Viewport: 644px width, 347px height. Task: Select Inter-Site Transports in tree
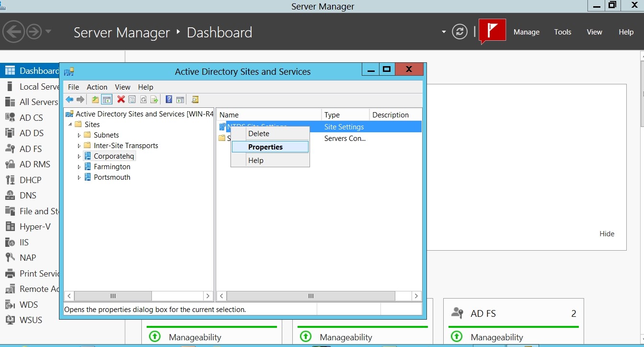(126, 146)
